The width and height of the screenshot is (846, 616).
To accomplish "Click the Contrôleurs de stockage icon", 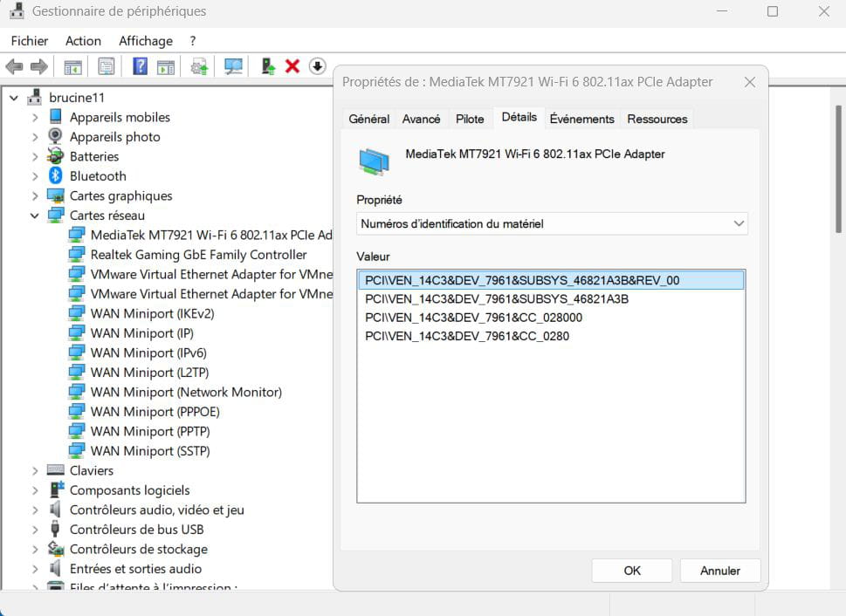I will click(x=56, y=549).
